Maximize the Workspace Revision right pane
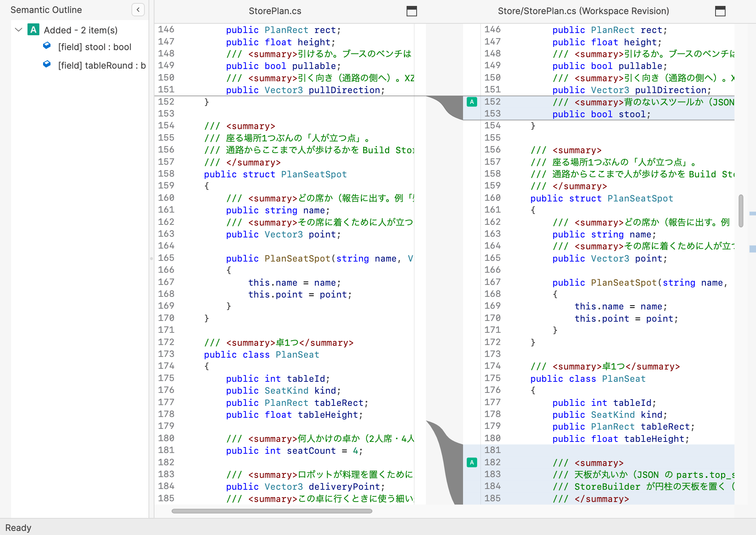 pos(720,11)
